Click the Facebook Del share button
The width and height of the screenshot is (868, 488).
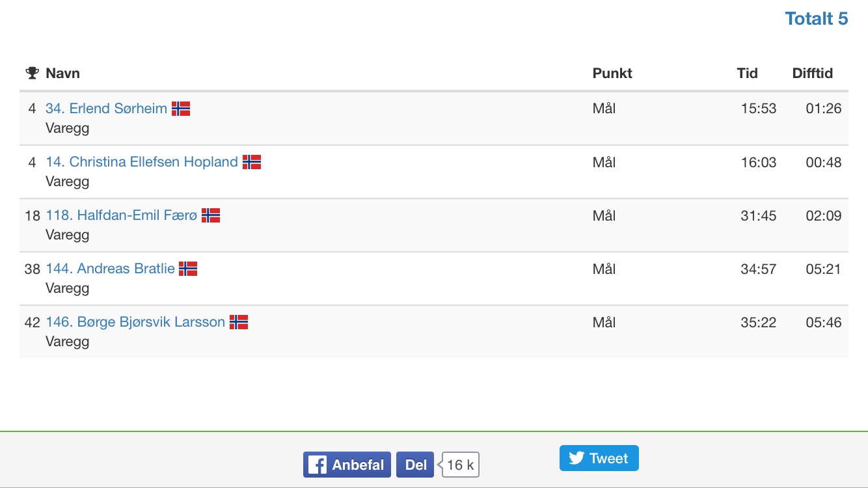click(x=415, y=465)
